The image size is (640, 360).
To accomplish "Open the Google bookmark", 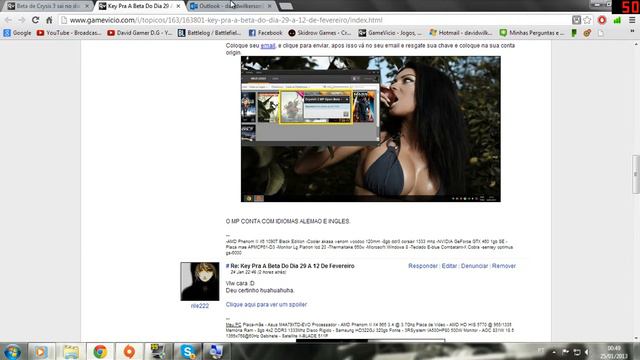I will [17, 33].
